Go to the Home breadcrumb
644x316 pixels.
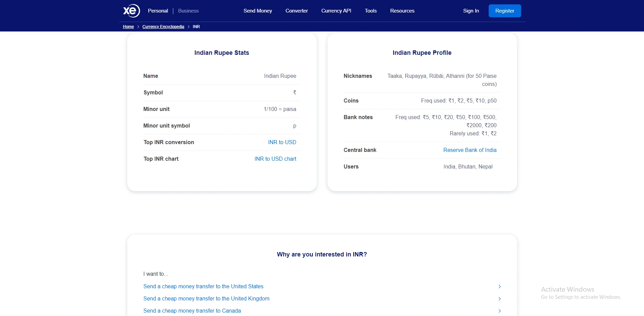(x=128, y=27)
